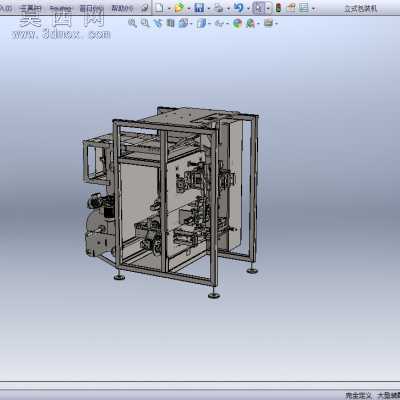Click Zoom to Area magnifier

(145, 23)
